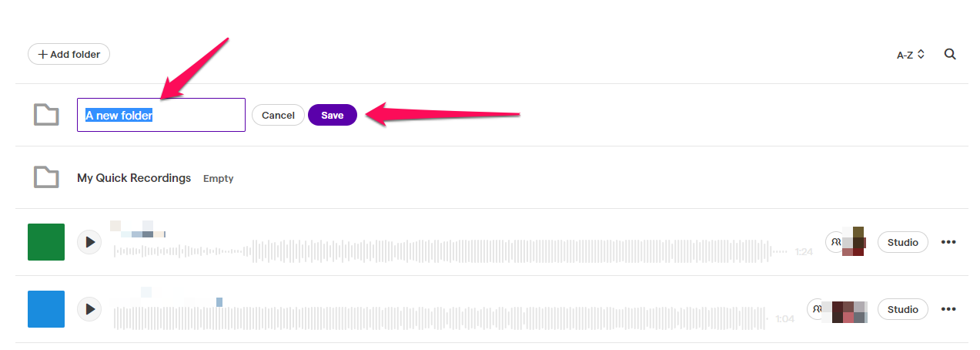Cancel the new folder creation
The height and width of the screenshot is (350, 980).
(278, 115)
